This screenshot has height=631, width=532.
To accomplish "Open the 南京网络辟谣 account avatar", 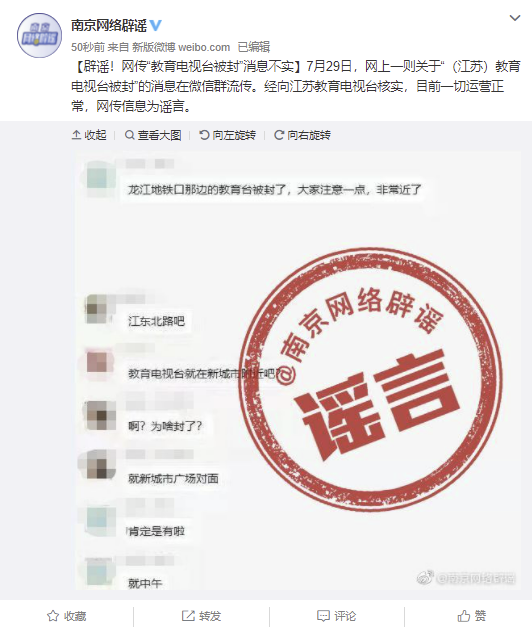I will coord(39,35).
